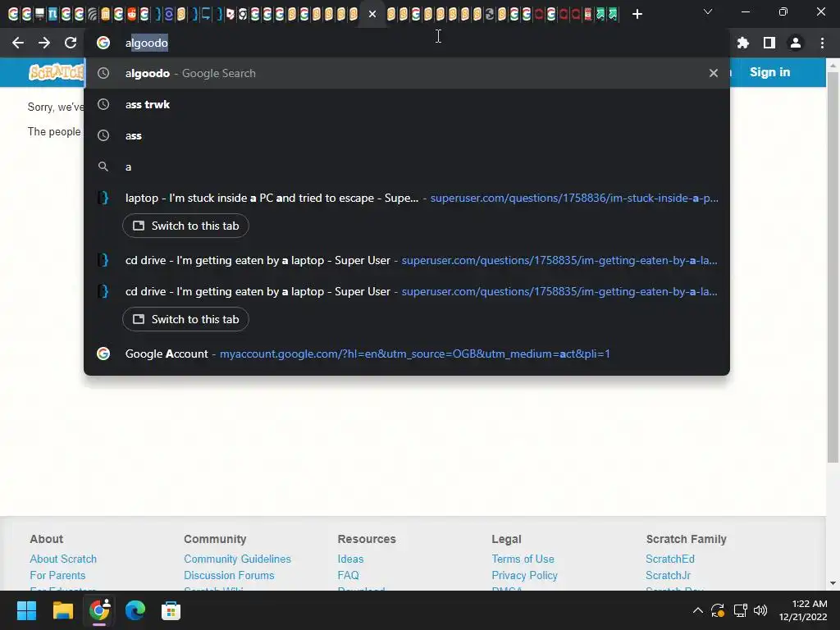Viewport: 840px width, 630px height.
Task: Click the scrollbar down arrow
Action: point(833,583)
